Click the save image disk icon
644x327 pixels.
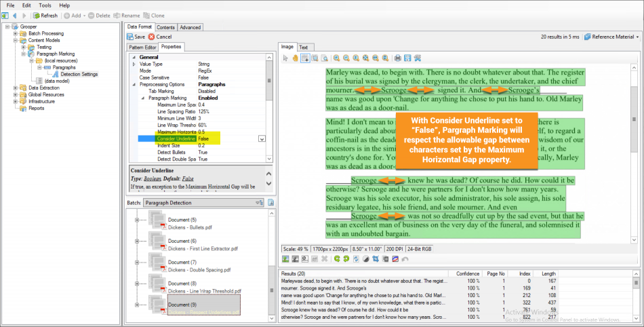point(407,58)
